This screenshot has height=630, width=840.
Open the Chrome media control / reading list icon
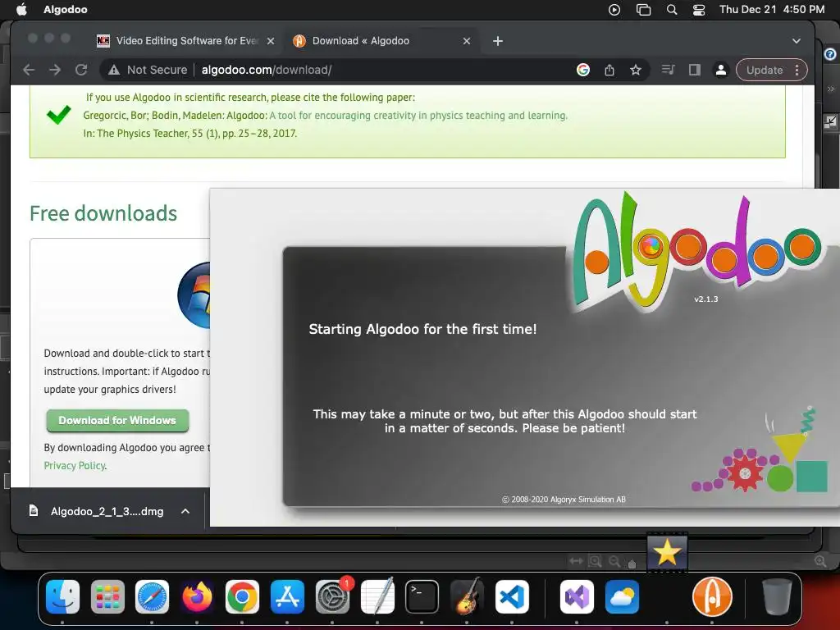pyautogui.click(x=668, y=70)
